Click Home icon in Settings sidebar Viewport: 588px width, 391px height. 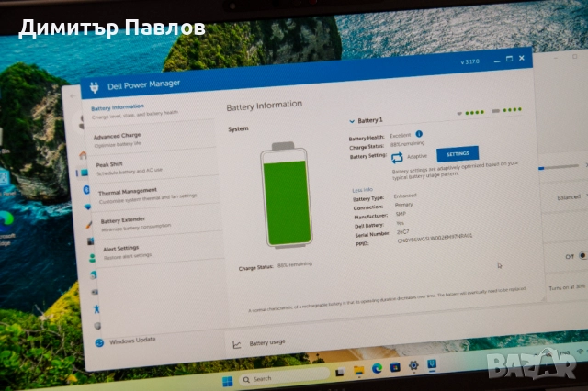(x=83, y=155)
